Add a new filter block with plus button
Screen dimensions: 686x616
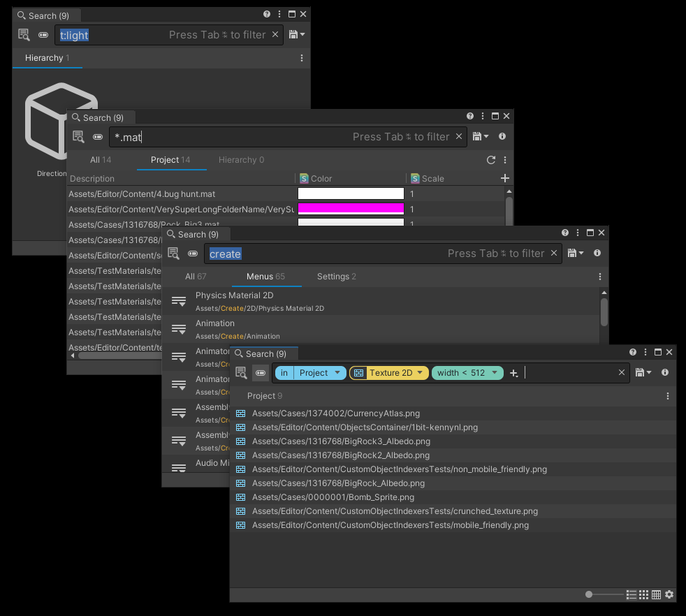pos(514,373)
